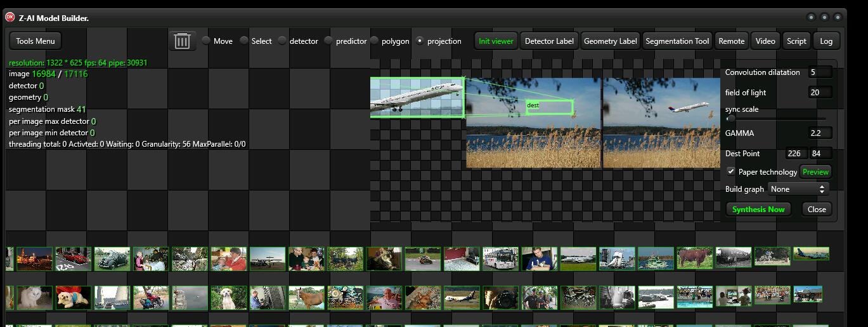
Task: Click the airplane source image in viewer
Action: [x=417, y=98]
